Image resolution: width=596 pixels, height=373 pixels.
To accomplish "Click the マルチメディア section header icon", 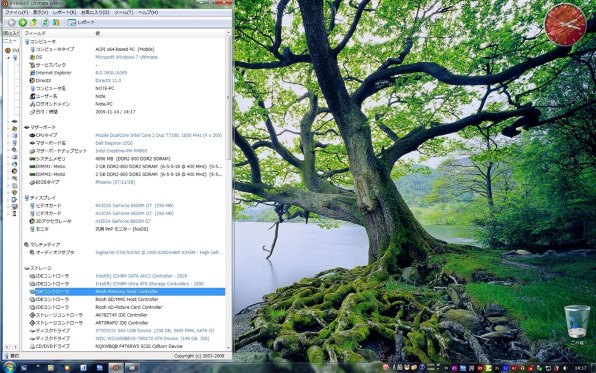I will point(27,245).
